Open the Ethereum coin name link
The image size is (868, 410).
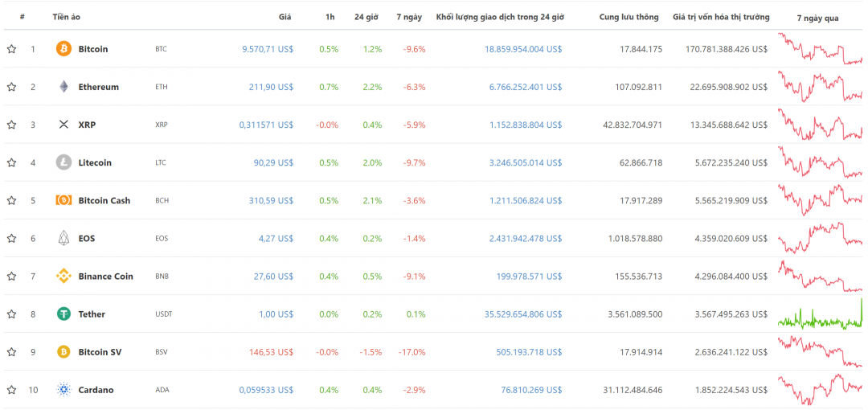(99, 87)
